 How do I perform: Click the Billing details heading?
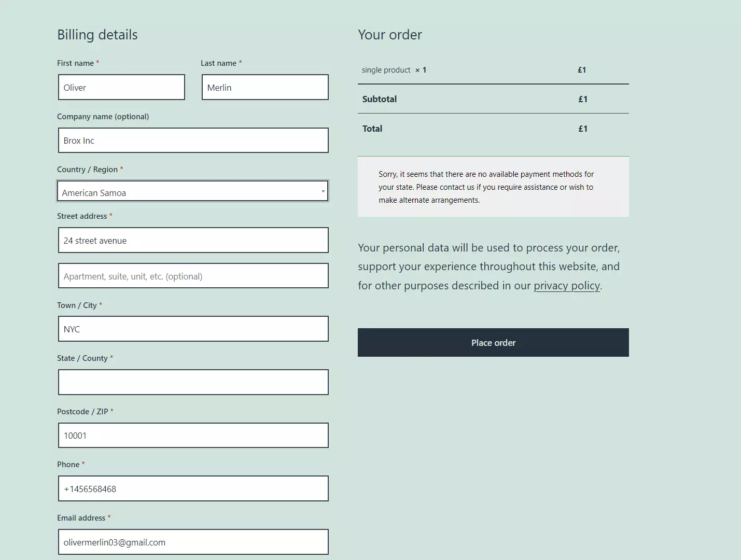97,35
